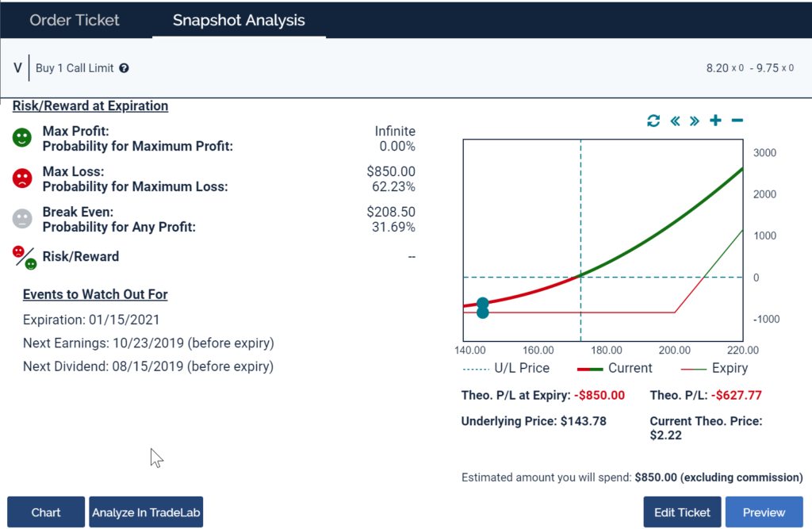Viewport: 812px width, 529px height.
Task: Select the Snapshot Analysis tab
Action: coord(239,20)
